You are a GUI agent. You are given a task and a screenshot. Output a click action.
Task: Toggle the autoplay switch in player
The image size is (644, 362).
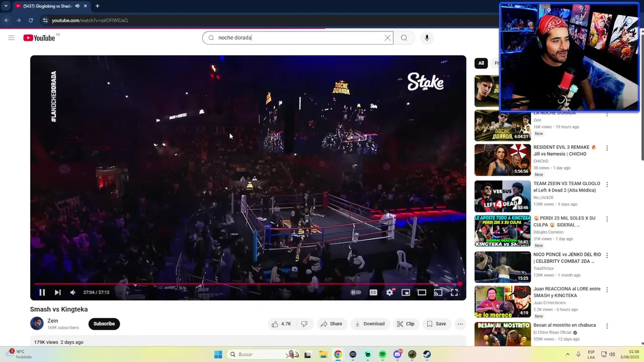tap(356, 293)
